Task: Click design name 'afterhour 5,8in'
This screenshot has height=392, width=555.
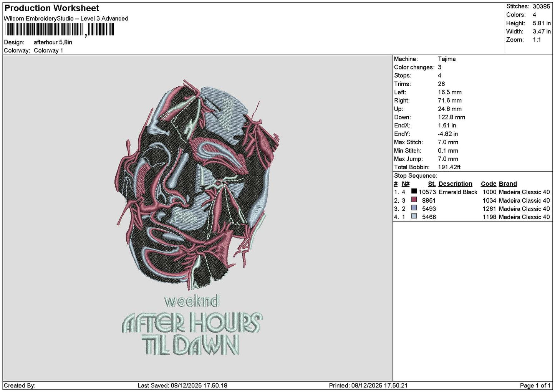Action: (53, 42)
